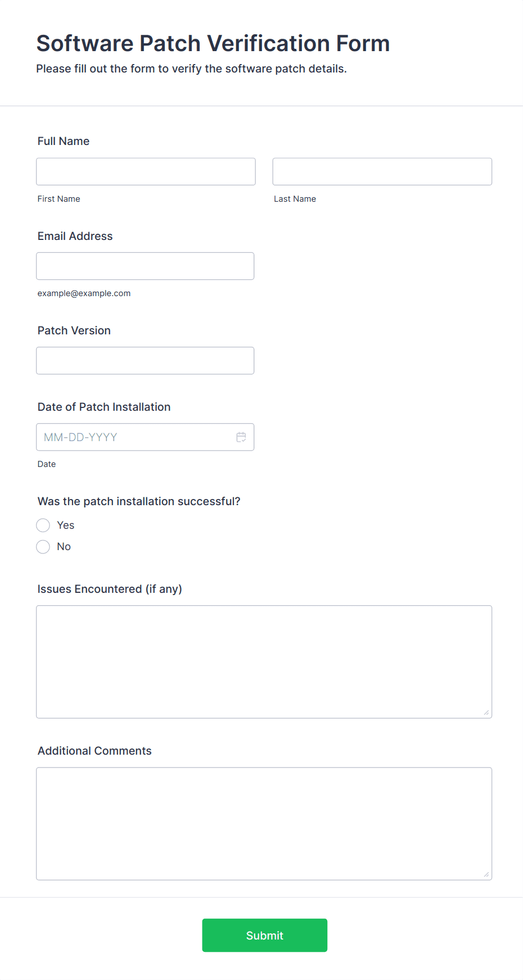Open the calendar date picker icon
The height and width of the screenshot is (980, 523).
coord(241,437)
